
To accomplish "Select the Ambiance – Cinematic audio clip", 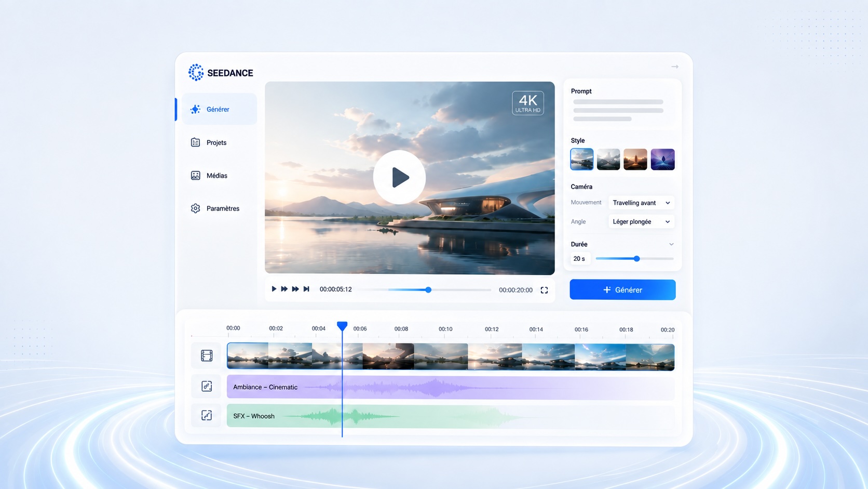I will (451, 387).
